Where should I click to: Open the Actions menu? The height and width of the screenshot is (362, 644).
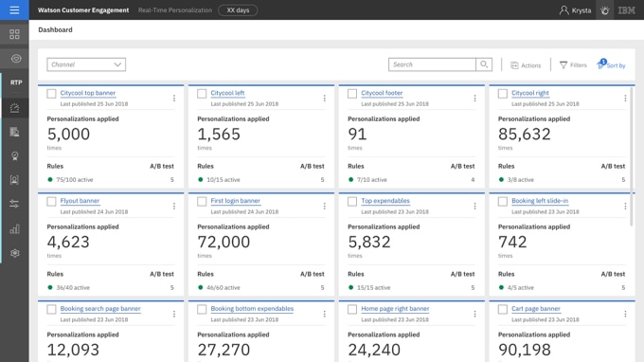[526, 65]
